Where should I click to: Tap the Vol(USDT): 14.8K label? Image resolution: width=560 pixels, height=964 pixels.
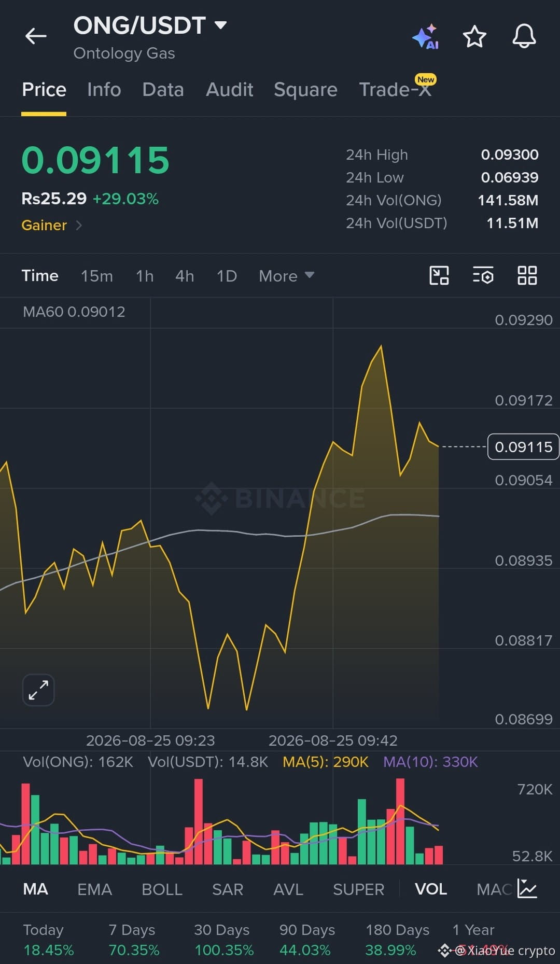point(208,762)
